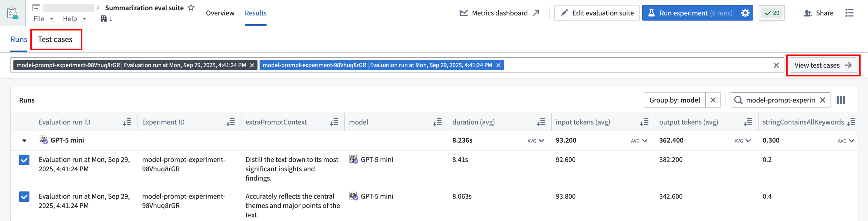Open the File menu
This screenshot has width=868, height=221.
43,19
